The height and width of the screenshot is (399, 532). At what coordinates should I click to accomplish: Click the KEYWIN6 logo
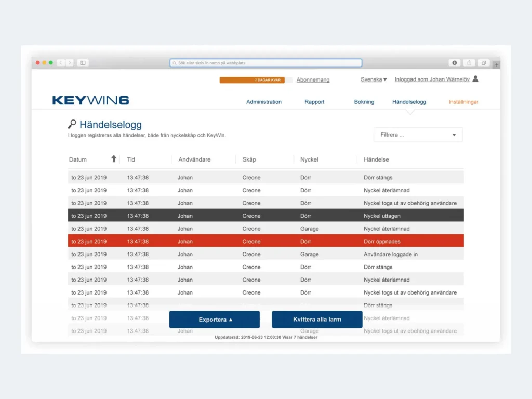click(x=90, y=100)
